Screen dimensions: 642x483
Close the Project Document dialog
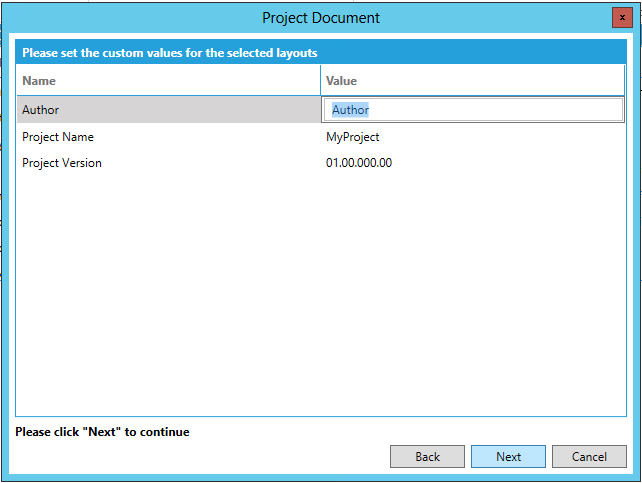[622, 18]
